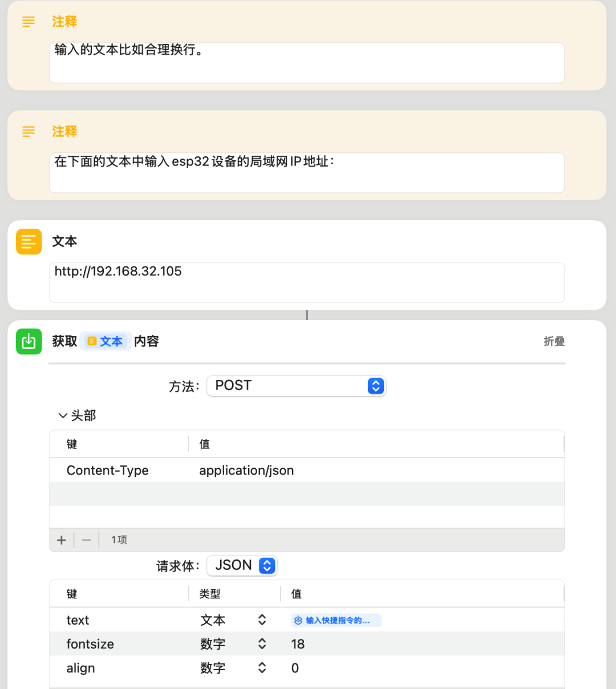
Task: Open the 请求体 JSON dropdown
Action: [242, 565]
